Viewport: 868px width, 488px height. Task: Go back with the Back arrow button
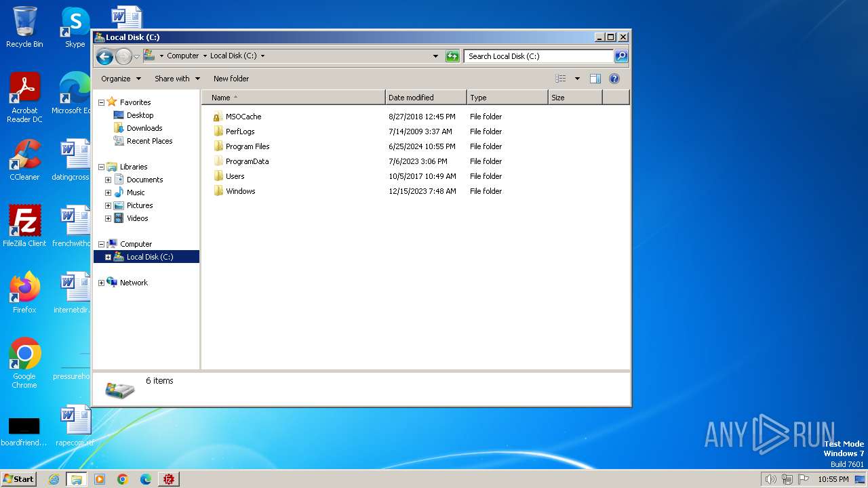(104, 56)
